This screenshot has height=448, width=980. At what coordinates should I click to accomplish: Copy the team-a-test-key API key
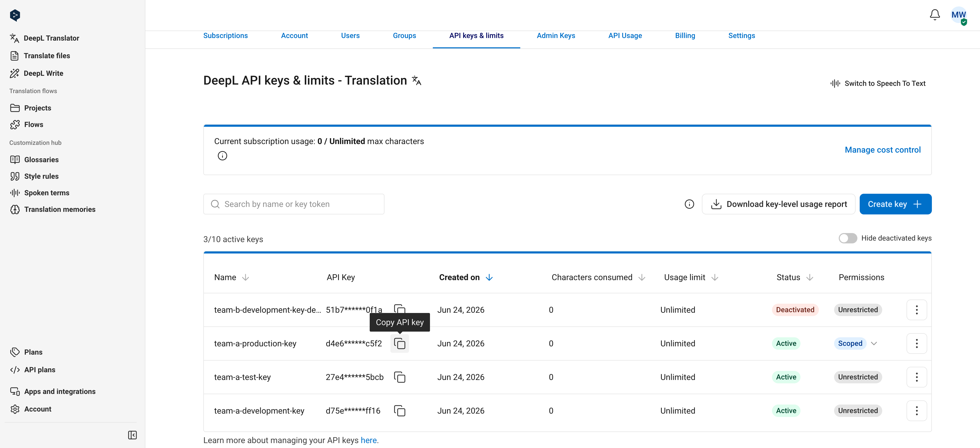click(399, 377)
